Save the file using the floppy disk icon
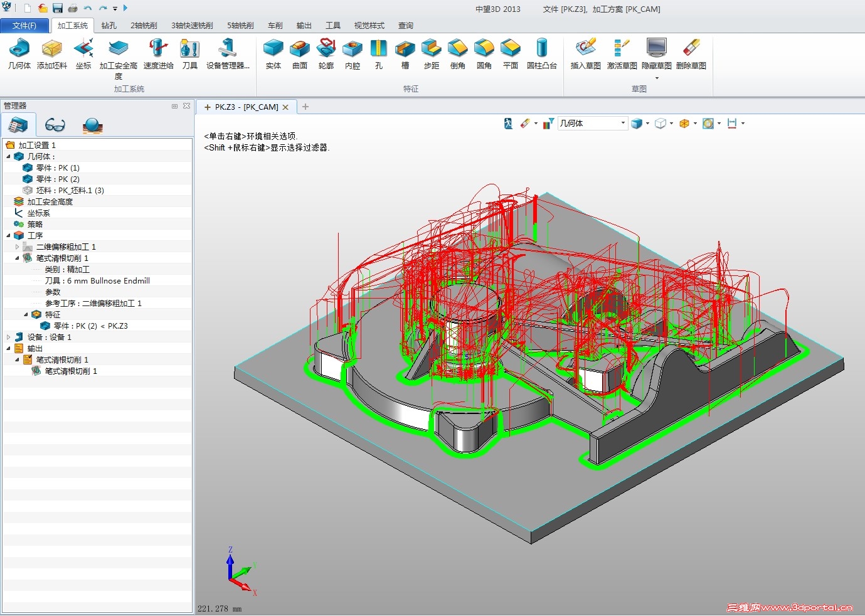This screenshot has height=616, width=865. tap(58, 8)
